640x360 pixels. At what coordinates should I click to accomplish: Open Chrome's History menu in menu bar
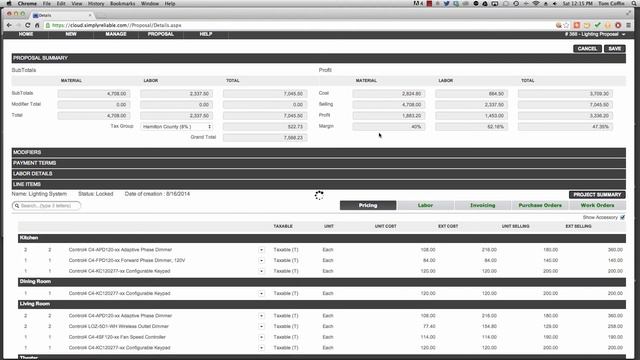point(96,3)
